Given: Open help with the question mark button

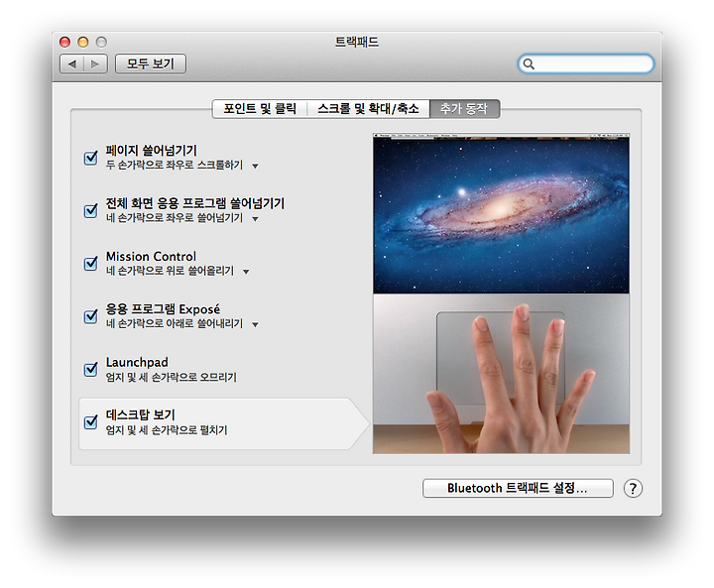Looking at the screenshot, I should (x=633, y=488).
